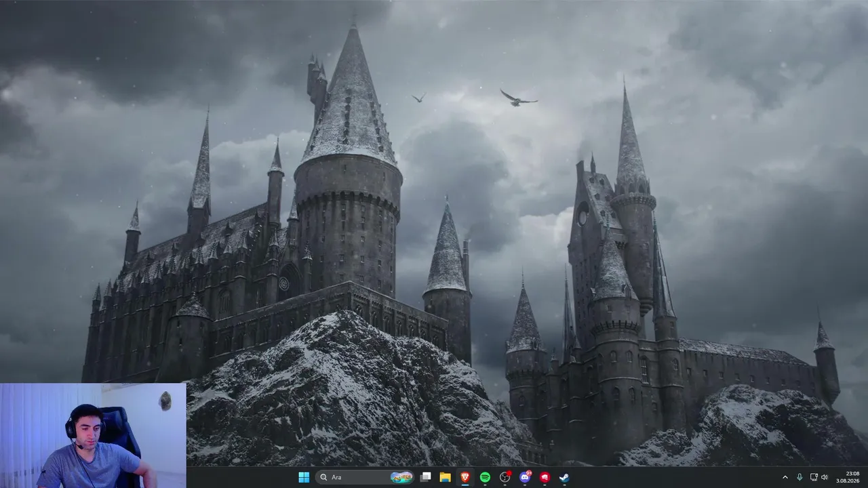
Task: Open the Windows Start menu
Action: point(304,477)
